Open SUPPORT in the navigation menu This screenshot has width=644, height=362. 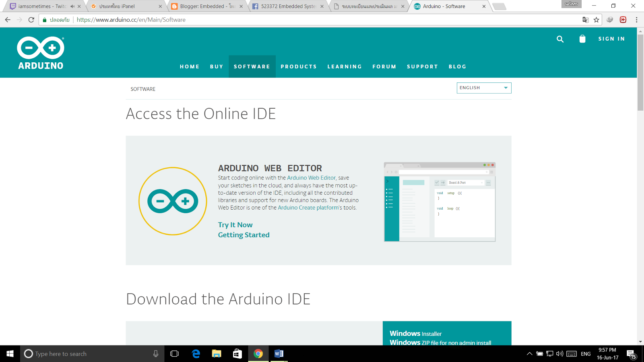click(x=422, y=67)
